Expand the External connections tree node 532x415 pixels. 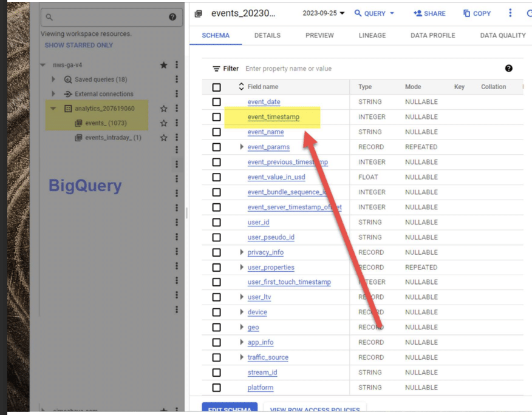53,94
